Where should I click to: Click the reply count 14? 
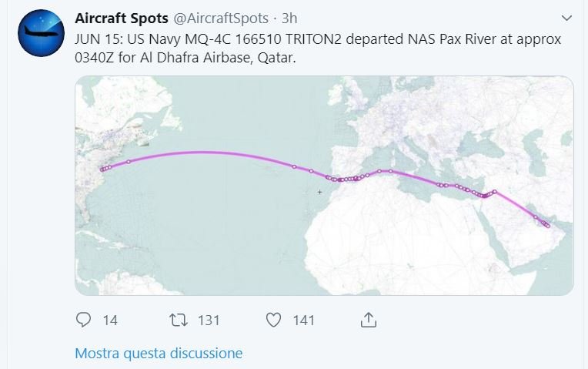[110, 320]
